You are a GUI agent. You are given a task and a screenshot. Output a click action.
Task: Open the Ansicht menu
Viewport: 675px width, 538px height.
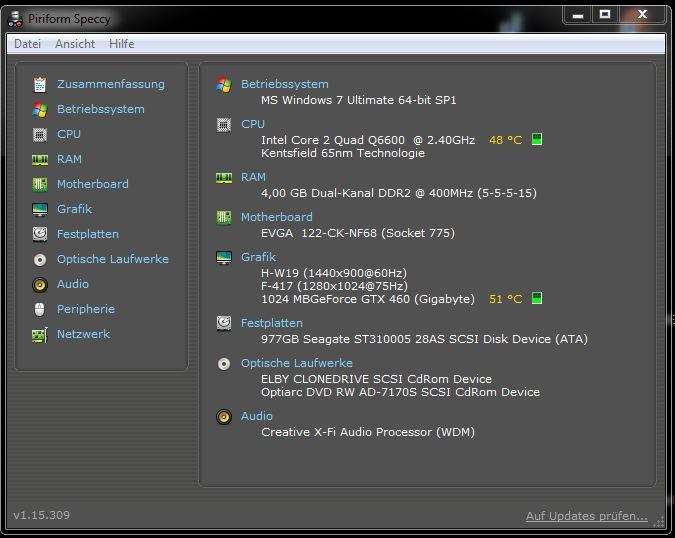(75, 44)
